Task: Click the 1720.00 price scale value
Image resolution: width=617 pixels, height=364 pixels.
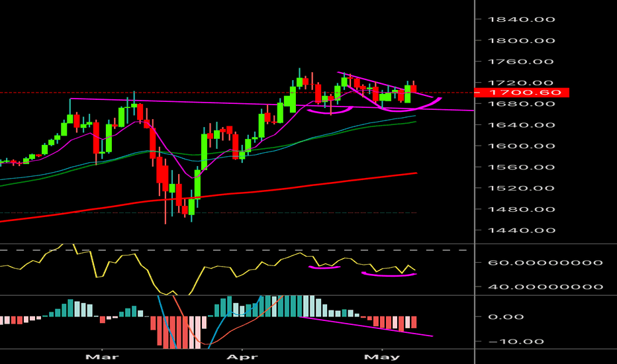Action: click(x=522, y=83)
